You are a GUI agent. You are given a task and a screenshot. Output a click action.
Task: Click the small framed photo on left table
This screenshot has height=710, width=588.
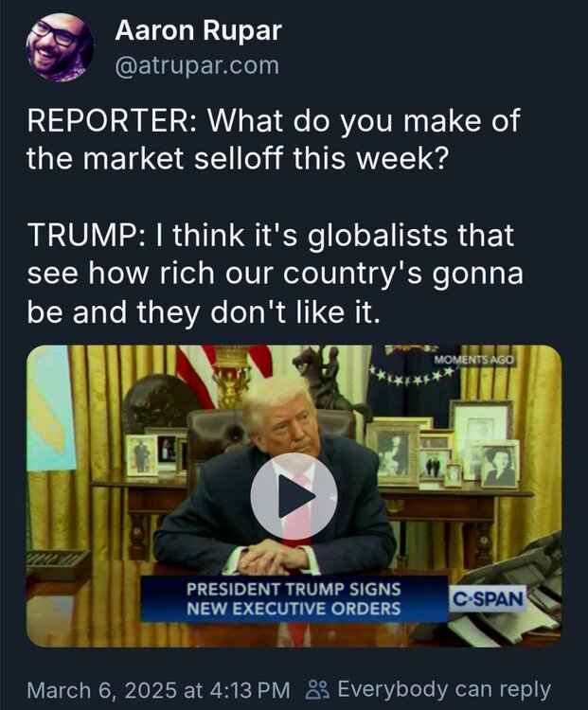pyautogui.click(x=142, y=455)
